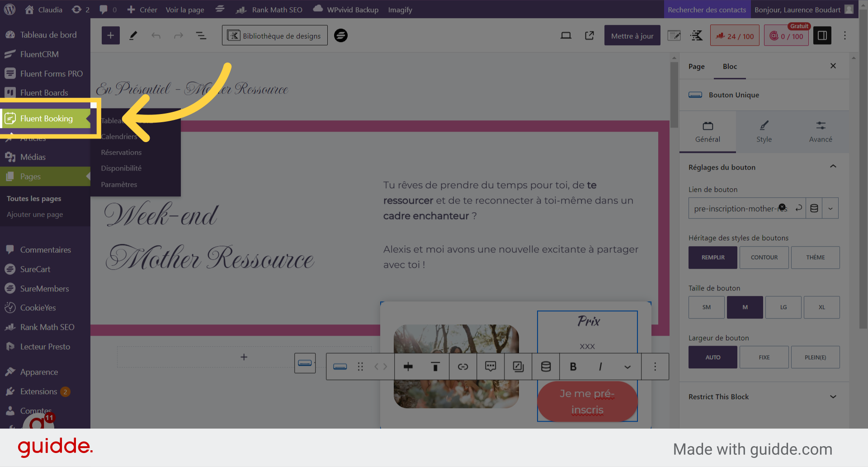Select THÈME button style
Screen dimensions: 868x467
point(816,257)
